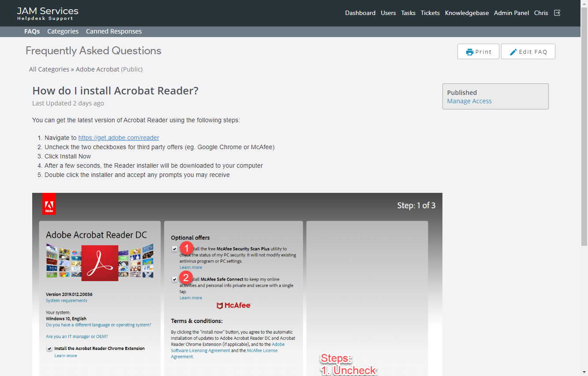
Task: Click JAM Services Helpdesk Support logo
Action: coord(48,13)
